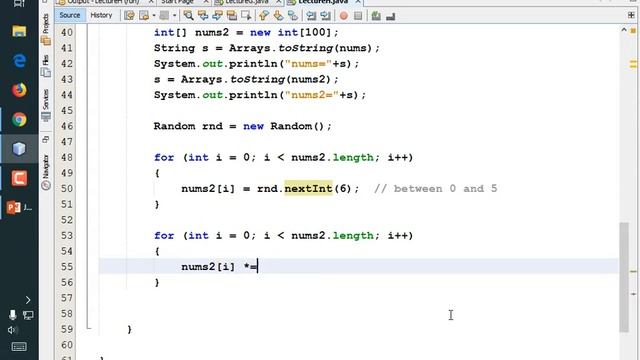The image size is (640, 360).
Task: Toggle Rectangular Selection icon
Action: pos(246,16)
